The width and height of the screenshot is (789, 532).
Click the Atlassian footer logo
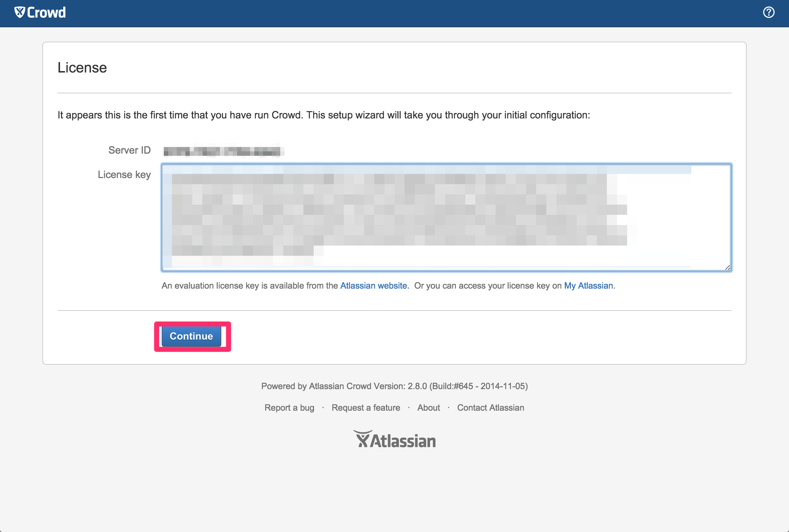click(394, 439)
